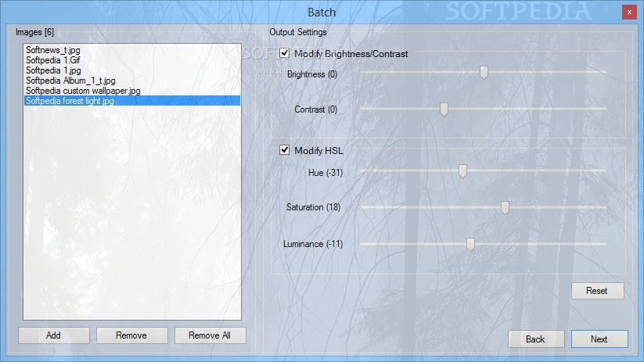This screenshot has width=644, height=362.
Task: Click Remove All button
Action: 210,335
